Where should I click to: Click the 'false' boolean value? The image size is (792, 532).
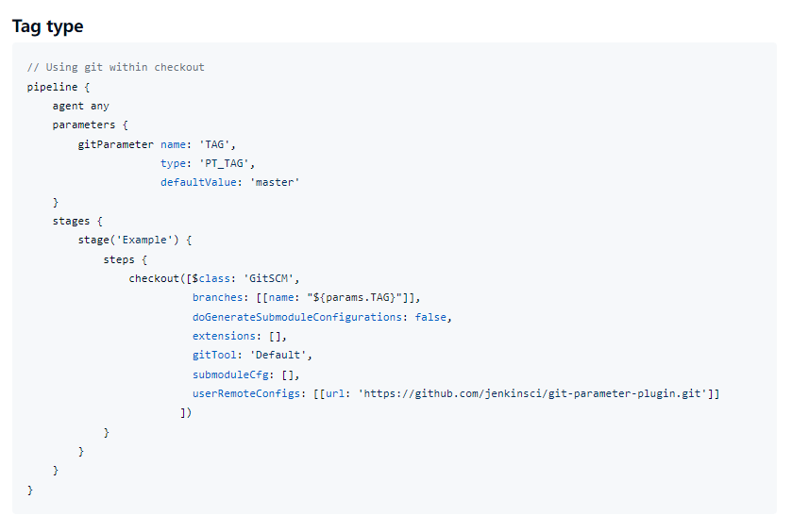pos(430,317)
